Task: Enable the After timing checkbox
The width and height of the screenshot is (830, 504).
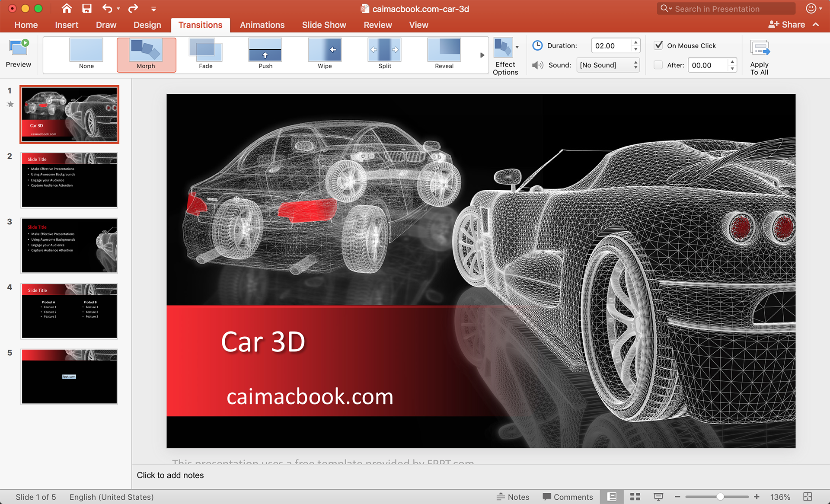Action: point(658,65)
